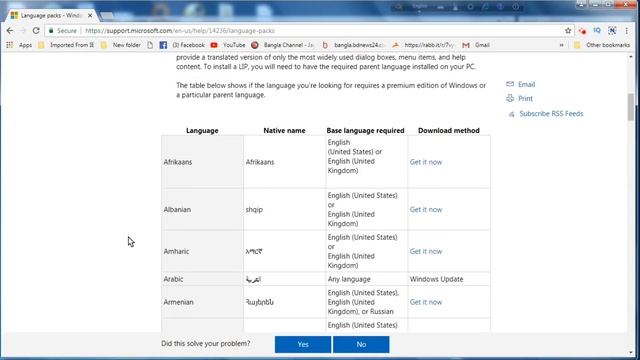Click the 'Any language' cell
640x360 pixels.
[x=367, y=279]
